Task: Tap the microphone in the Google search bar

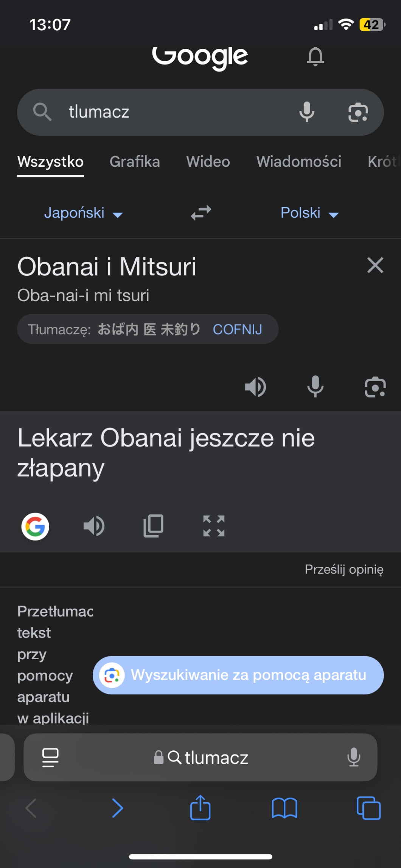Action: point(306,112)
